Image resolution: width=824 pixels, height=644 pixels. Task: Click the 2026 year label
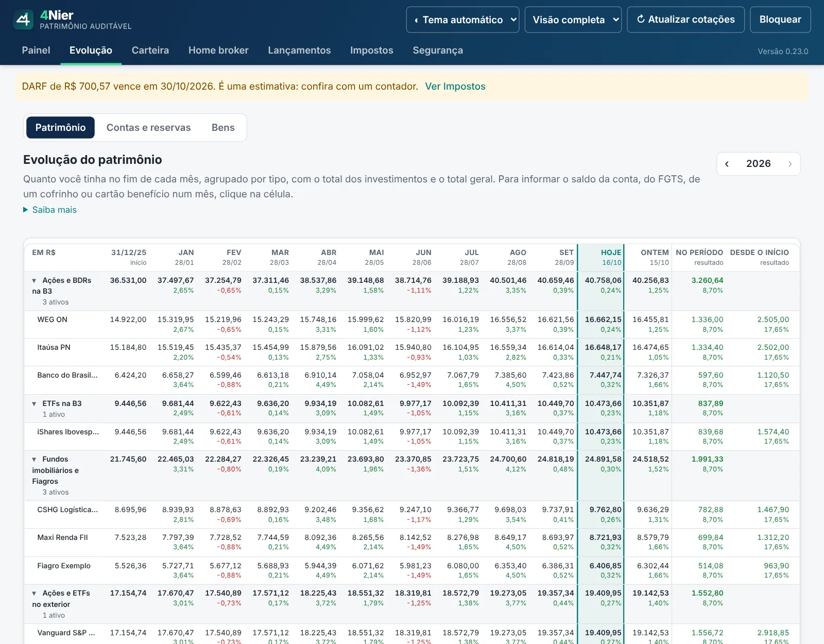[x=759, y=164]
